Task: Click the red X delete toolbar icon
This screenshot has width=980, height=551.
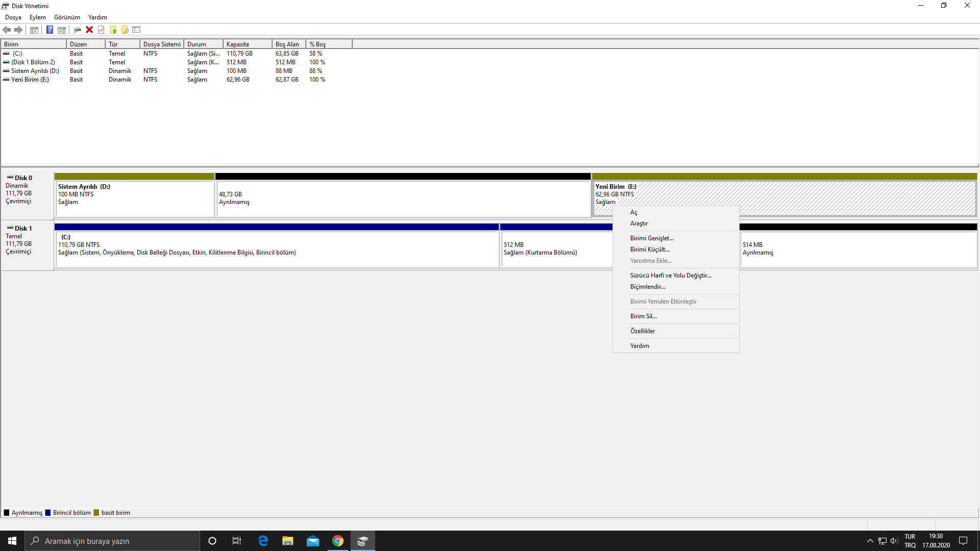Action: tap(89, 30)
